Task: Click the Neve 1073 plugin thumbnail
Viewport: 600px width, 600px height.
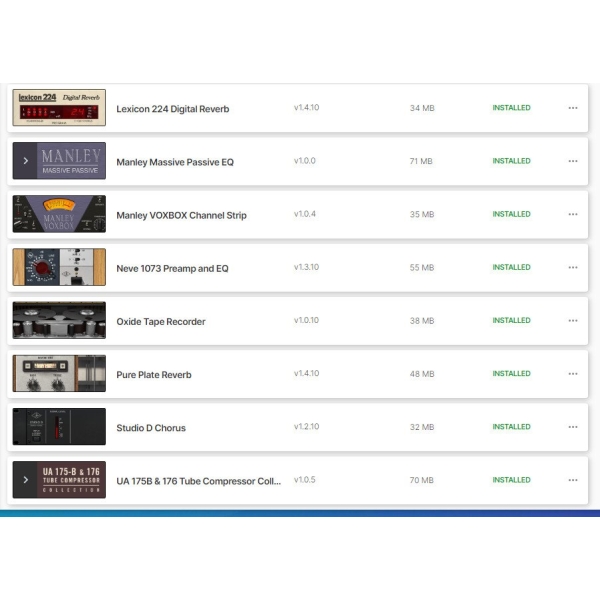Action: point(59,267)
